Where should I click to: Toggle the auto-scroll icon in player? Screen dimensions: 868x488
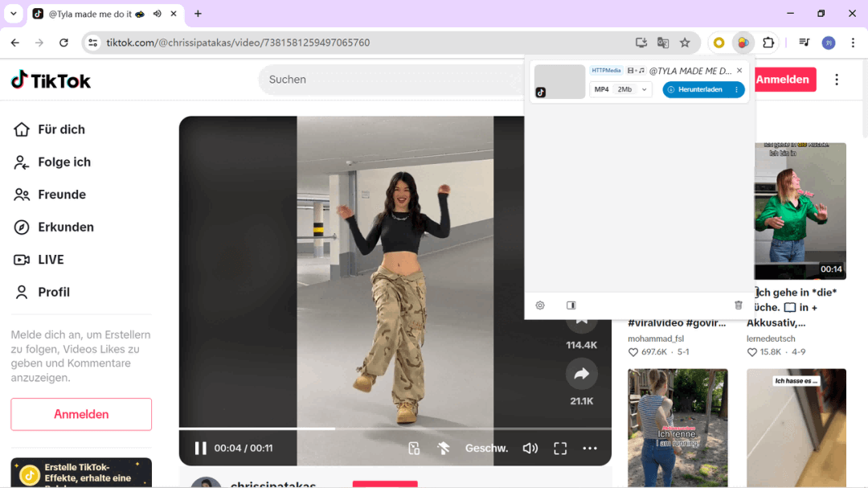pyautogui.click(x=444, y=448)
